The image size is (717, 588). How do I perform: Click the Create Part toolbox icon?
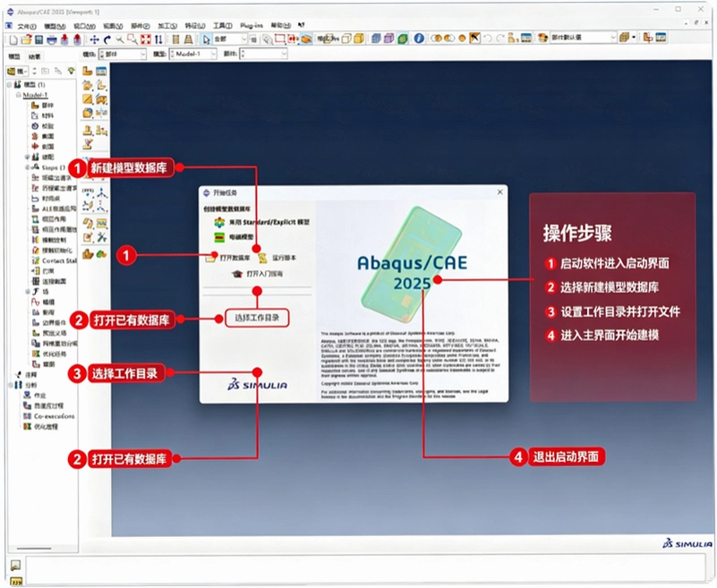[88, 71]
